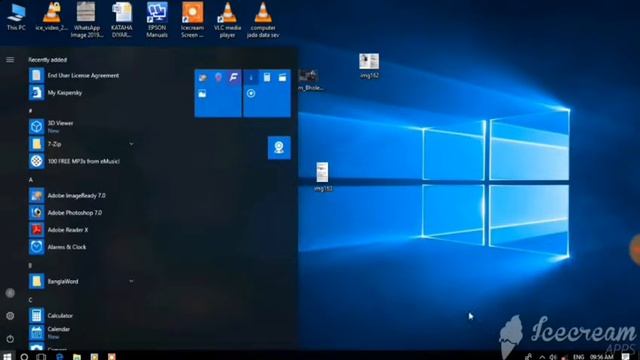Open the movies clapper icon in right tile folder
Image resolution: width=640 pixels, height=360 pixels.
click(282, 77)
